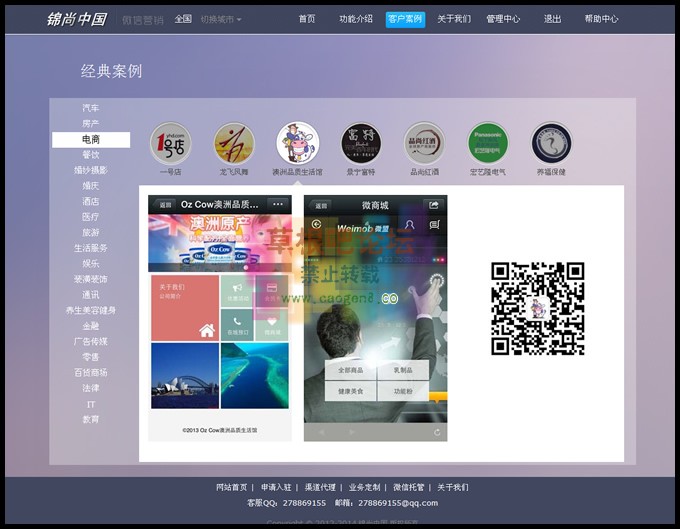
Task: Open the Panasonic 宏艺隆电气 logo
Action: [x=488, y=144]
